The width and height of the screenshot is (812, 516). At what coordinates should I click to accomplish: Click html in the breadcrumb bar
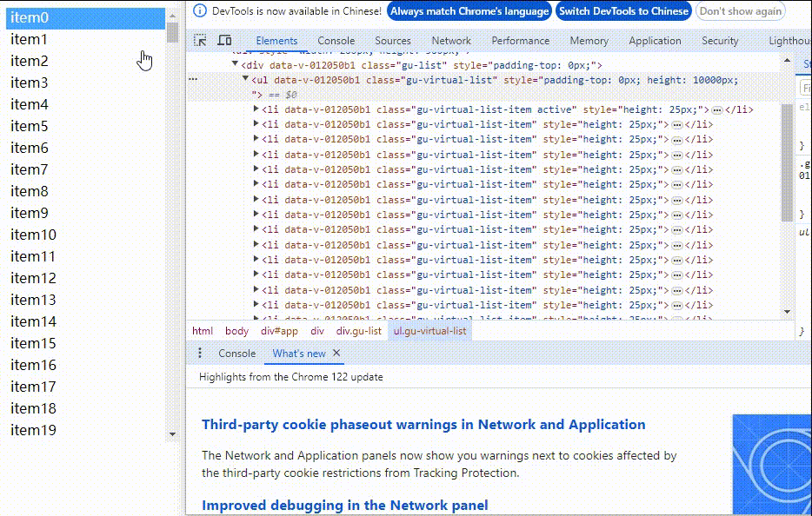(203, 331)
